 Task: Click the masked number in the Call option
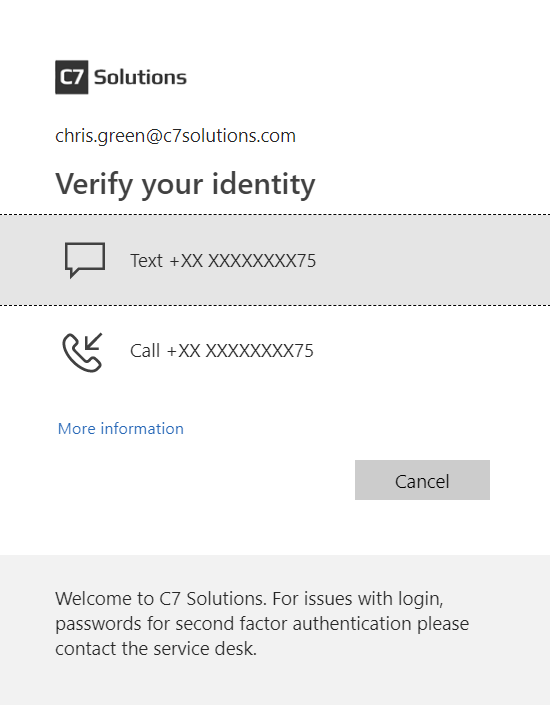pyautogui.click(x=240, y=351)
